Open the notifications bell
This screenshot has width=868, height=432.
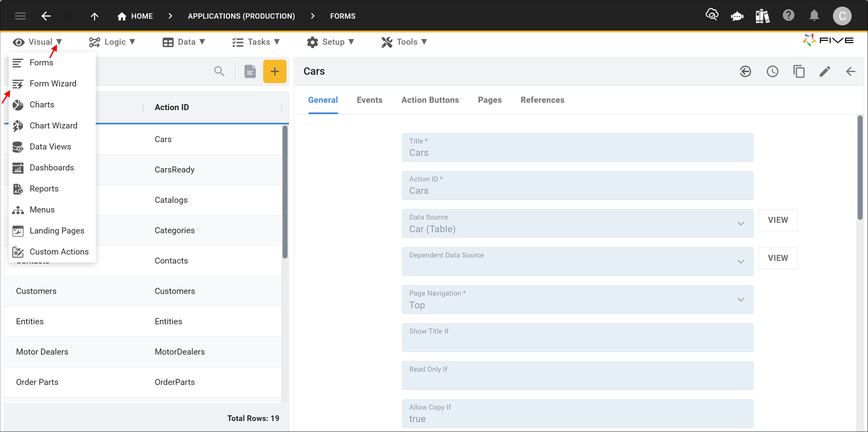click(814, 15)
